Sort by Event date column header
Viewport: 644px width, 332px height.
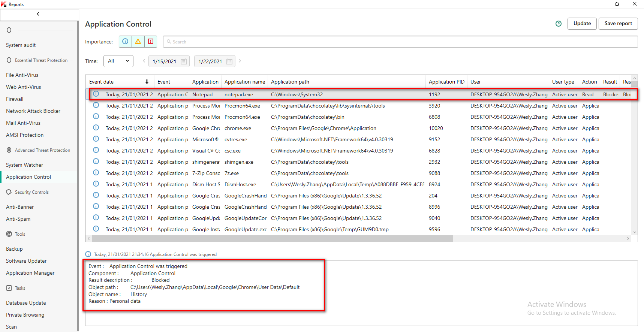coord(101,82)
